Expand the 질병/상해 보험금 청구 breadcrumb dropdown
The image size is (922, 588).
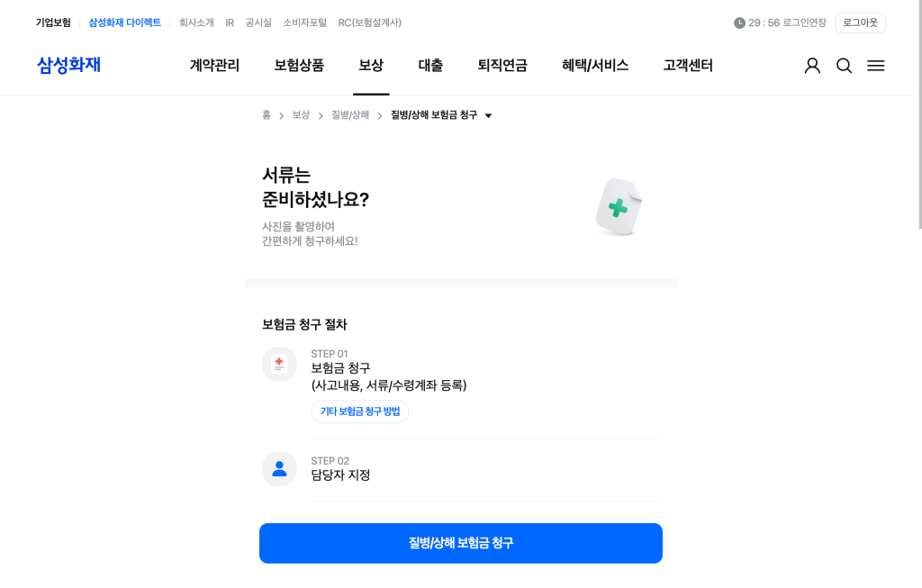tap(488, 115)
